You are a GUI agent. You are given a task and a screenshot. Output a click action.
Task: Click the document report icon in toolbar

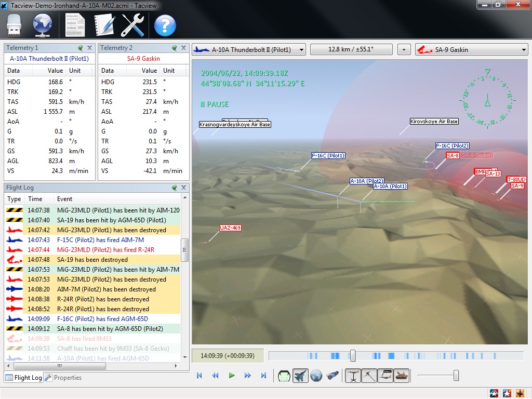coord(75,24)
